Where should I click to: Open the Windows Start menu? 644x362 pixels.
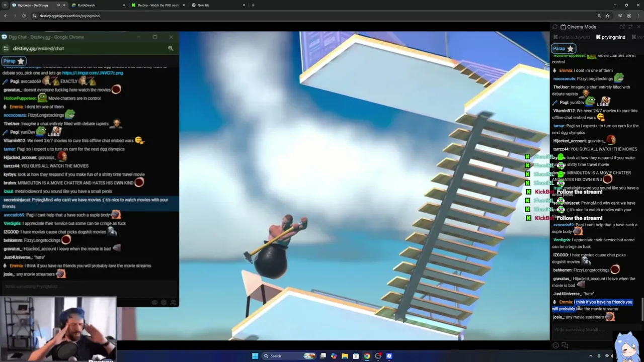pos(255,356)
